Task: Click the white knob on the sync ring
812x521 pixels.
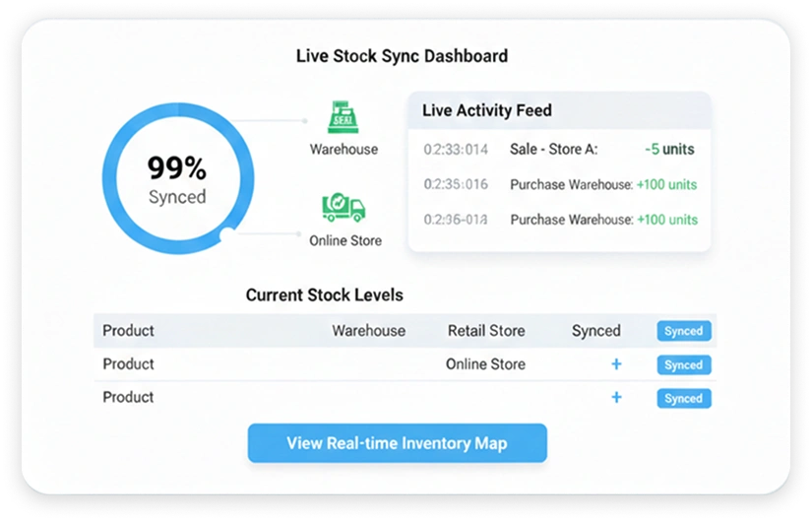Action: coord(226,234)
